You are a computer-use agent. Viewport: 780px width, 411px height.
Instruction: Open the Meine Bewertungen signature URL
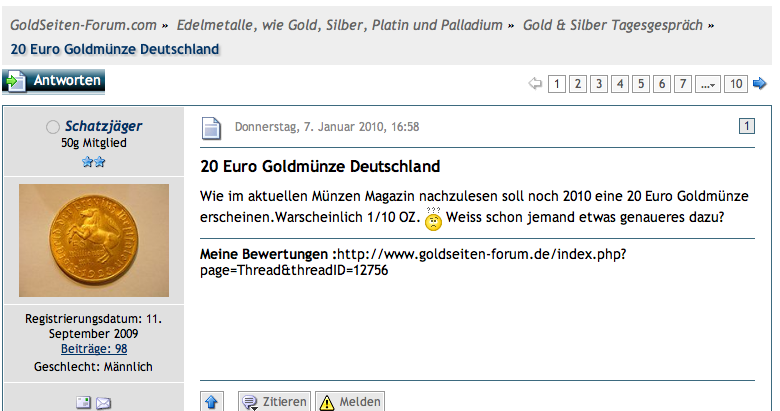coord(413,262)
